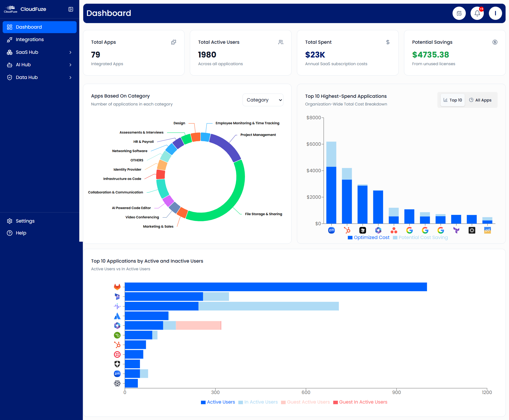
Task: Click the pink guest users bar segment
Action: coord(198,325)
